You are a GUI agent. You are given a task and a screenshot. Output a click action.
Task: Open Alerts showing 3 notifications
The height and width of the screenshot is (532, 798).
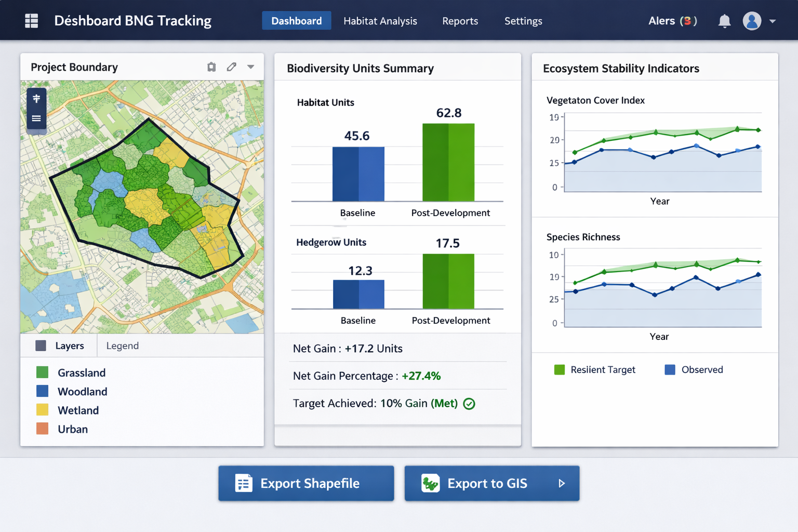pos(672,20)
